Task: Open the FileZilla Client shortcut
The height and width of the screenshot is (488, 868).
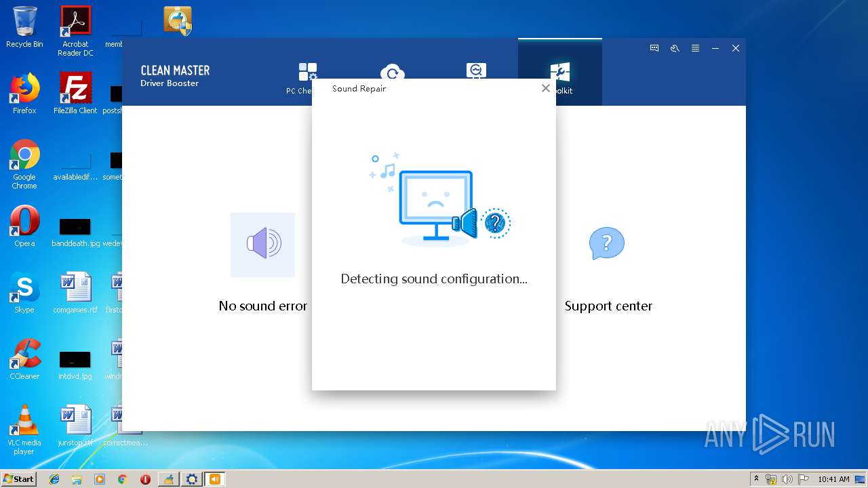Action: click(x=75, y=94)
